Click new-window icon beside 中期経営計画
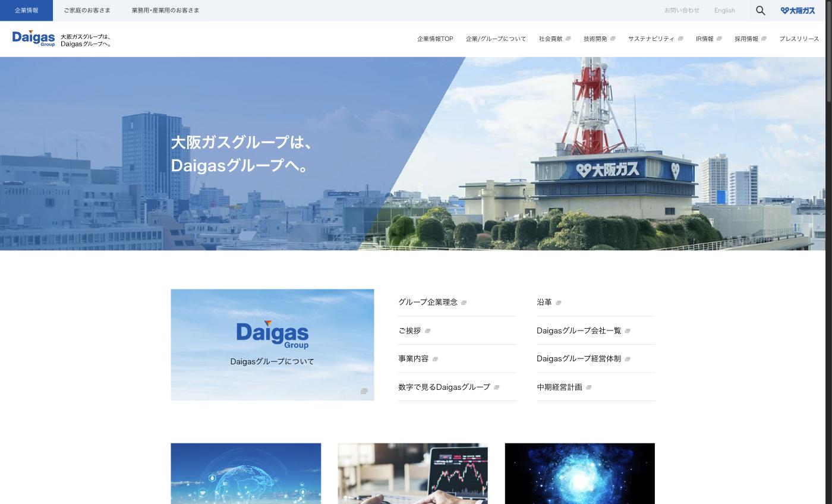The height and width of the screenshot is (504, 832). 588,388
